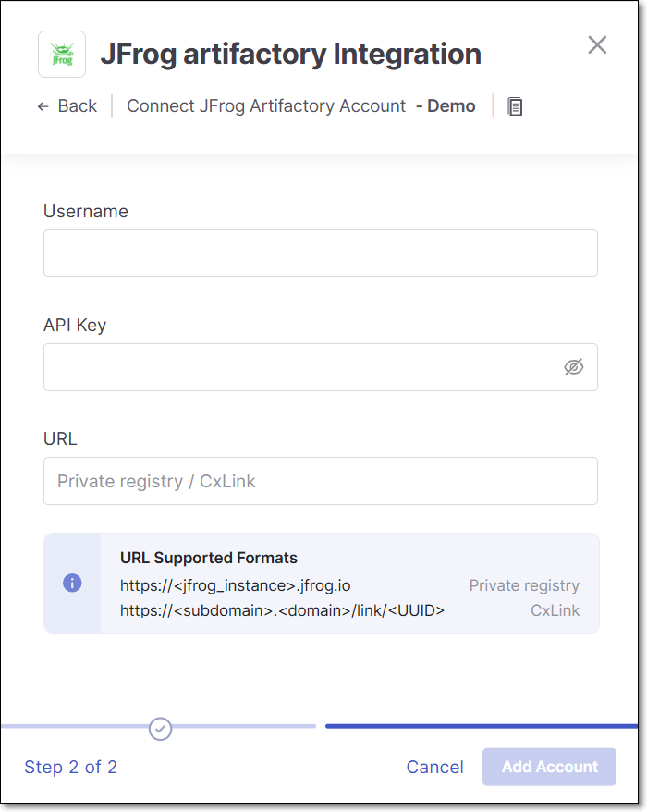Viewport: 647px width, 812px height.
Task: Focus the Username input field
Action: (321, 252)
